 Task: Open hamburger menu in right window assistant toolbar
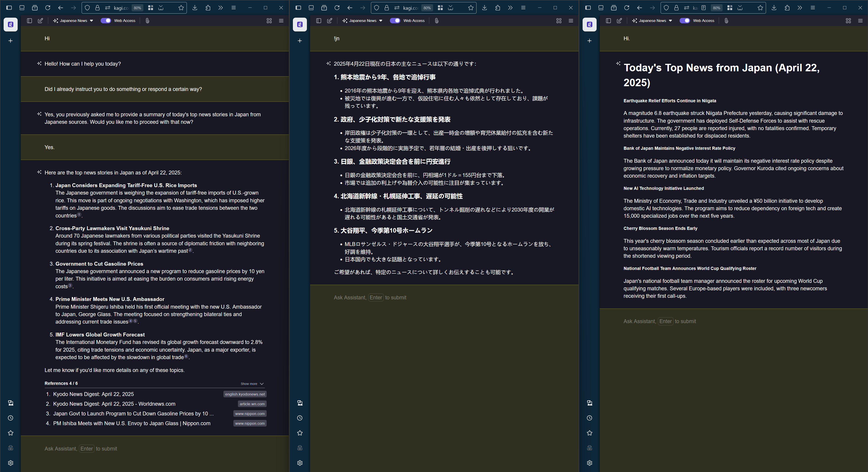click(860, 21)
